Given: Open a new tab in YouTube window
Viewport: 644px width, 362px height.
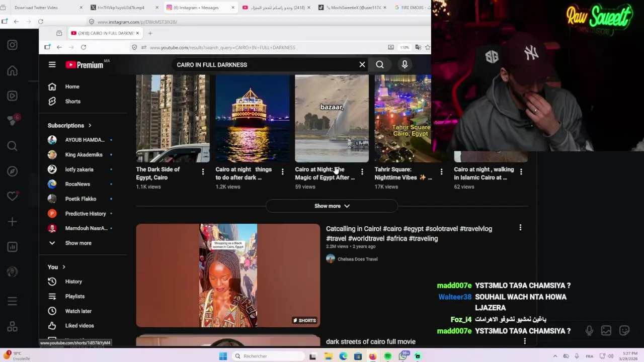Looking at the screenshot, I should pos(150,33).
